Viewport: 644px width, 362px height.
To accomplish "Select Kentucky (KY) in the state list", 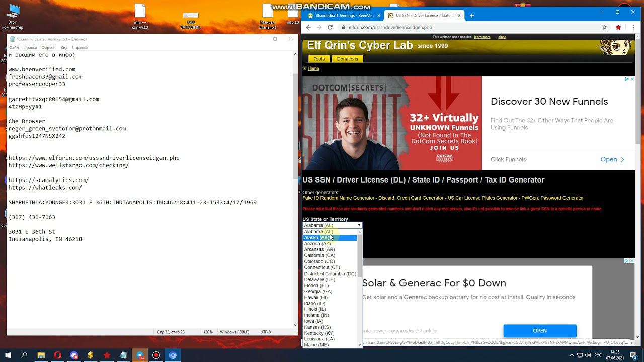I will 330,333.
